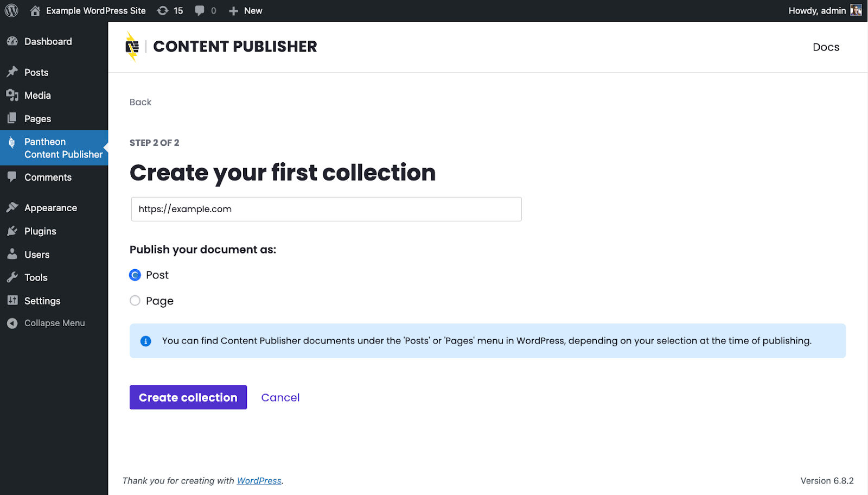Click the Content Publisher lightning logo

tap(132, 47)
